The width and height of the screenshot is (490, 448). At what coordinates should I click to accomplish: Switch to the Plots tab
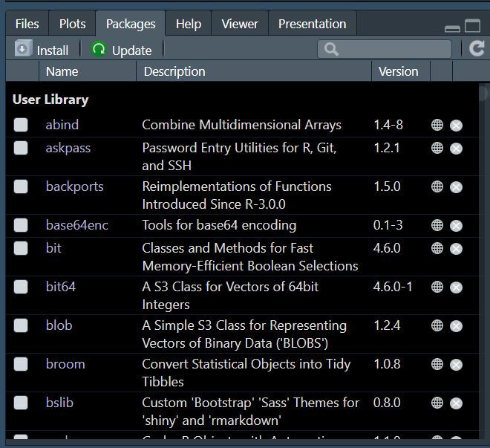(72, 24)
